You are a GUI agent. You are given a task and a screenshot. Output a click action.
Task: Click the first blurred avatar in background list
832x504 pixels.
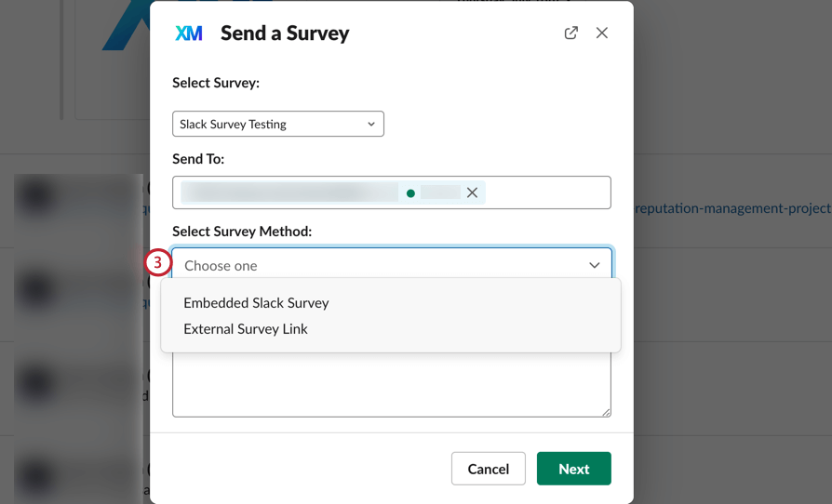click(37, 197)
